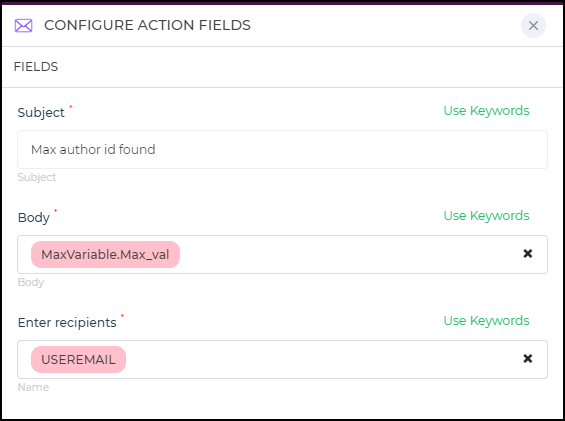The image size is (565, 421).
Task: Open Use Keywords for Enter recipients
Action: [x=486, y=320]
